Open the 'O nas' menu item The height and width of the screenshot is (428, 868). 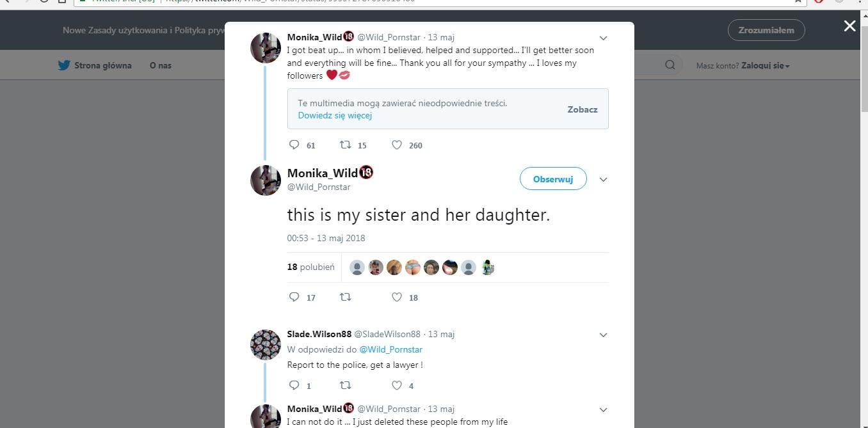pyautogui.click(x=161, y=65)
